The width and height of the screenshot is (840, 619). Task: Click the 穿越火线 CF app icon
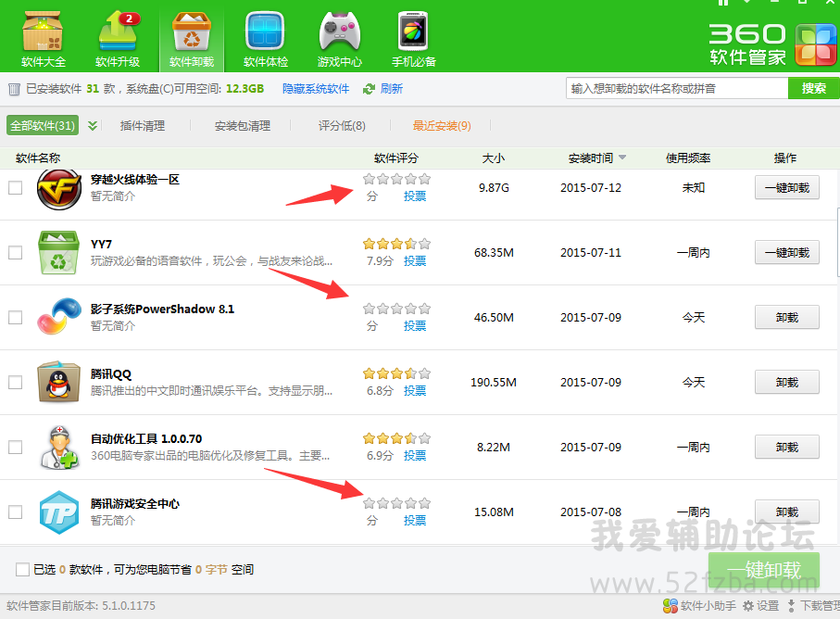tap(59, 189)
